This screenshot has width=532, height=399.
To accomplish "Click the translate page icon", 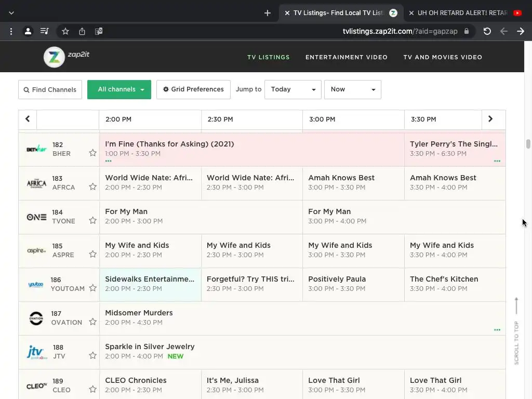I will pyautogui.click(x=99, y=32).
